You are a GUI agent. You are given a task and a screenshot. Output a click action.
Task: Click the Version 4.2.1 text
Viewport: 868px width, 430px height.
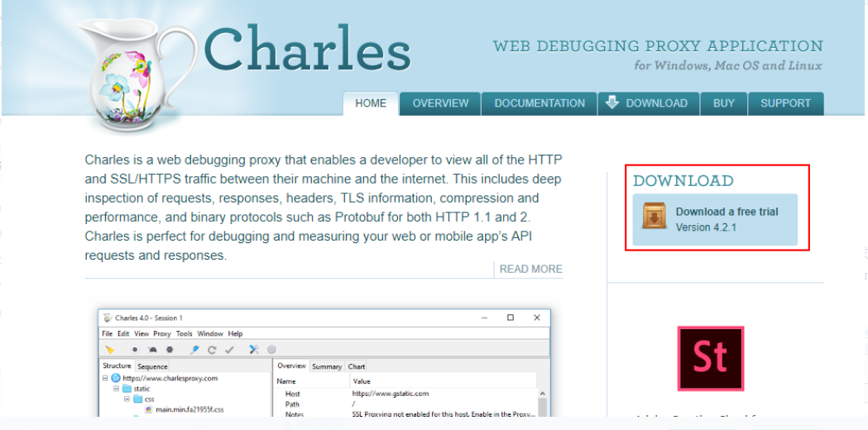706,227
